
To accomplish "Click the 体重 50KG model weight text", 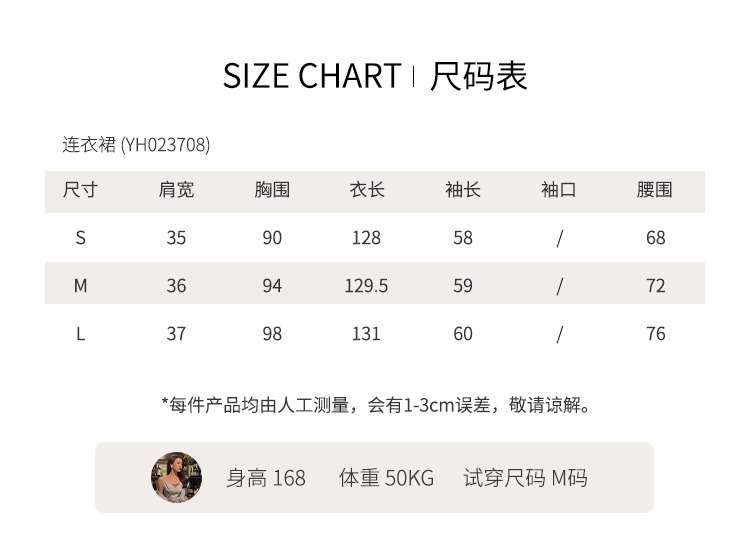I will click(386, 478).
